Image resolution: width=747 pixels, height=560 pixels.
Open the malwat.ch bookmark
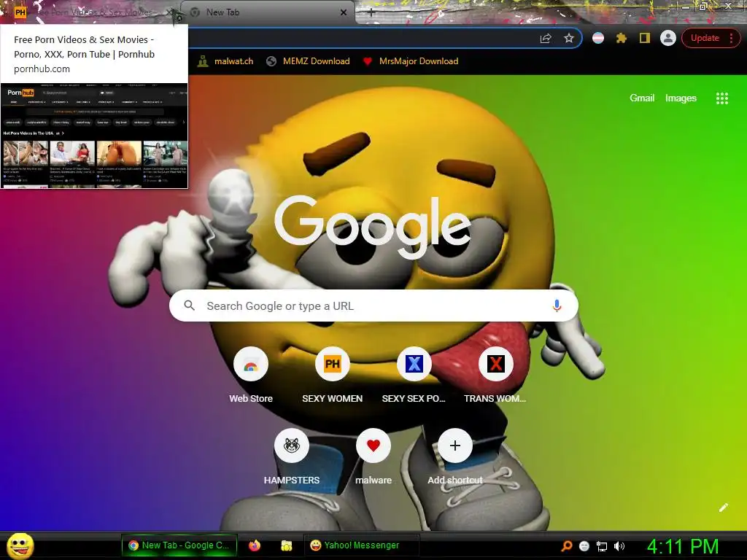click(x=226, y=61)
